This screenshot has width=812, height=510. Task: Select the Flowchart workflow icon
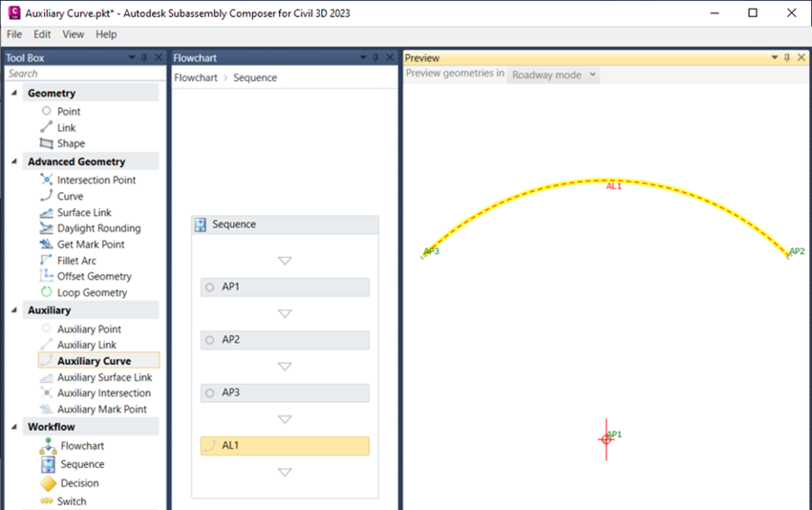(48, 446)
